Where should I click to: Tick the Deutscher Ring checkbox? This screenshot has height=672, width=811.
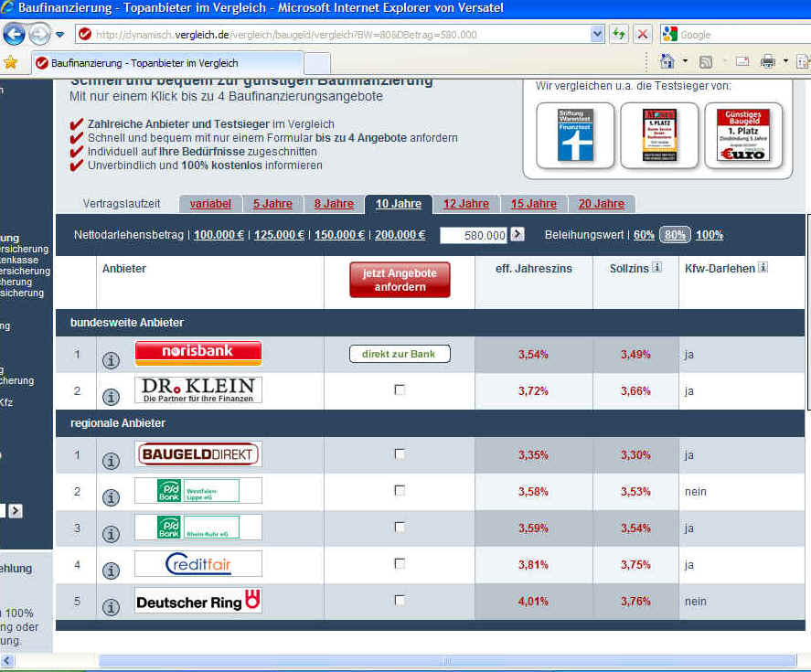click(400, 600)
